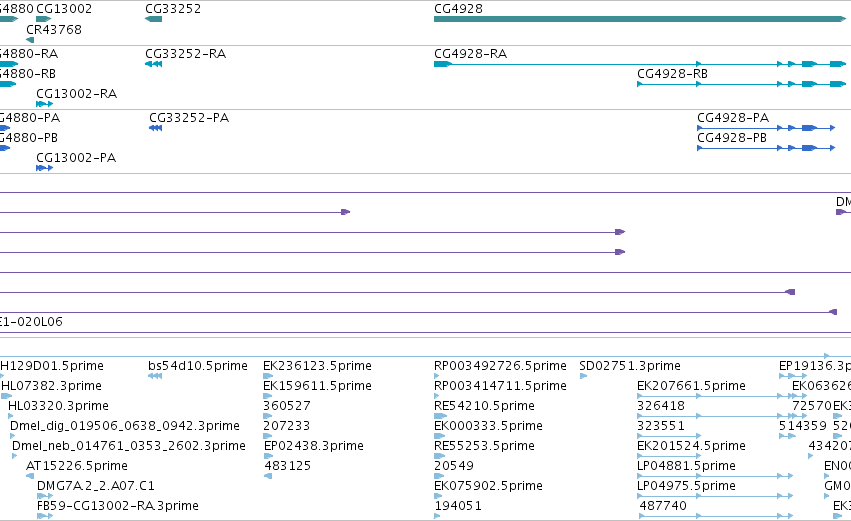851x521 pixels.
Task: Select the EK207661.5prime EST
Action: click(691, 386)
